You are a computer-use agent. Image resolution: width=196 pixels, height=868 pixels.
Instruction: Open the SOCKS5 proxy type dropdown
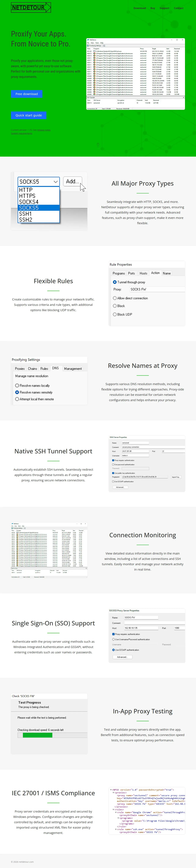[x=39, y=182]
